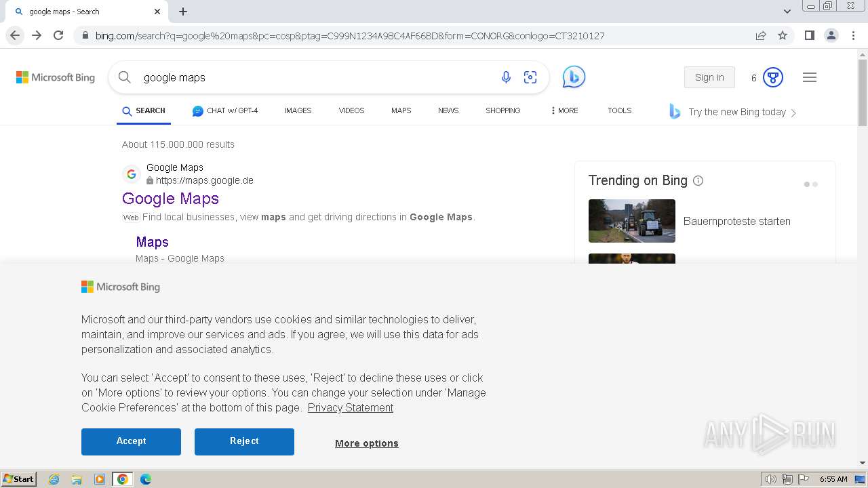This screenshot has width=868, height=488.
Task: Click 'Bauernproteste starten' headline
Action: click(x=736, y=221)
